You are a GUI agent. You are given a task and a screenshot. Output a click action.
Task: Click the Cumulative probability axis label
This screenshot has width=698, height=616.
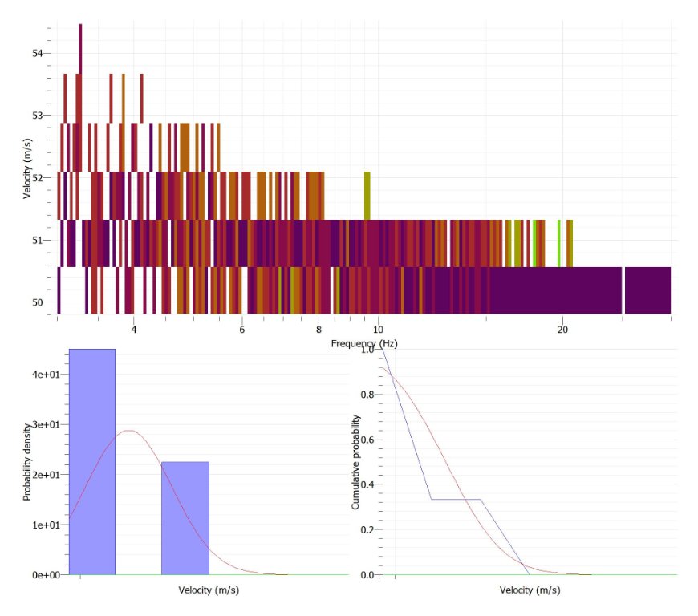[x=356, y=463]
